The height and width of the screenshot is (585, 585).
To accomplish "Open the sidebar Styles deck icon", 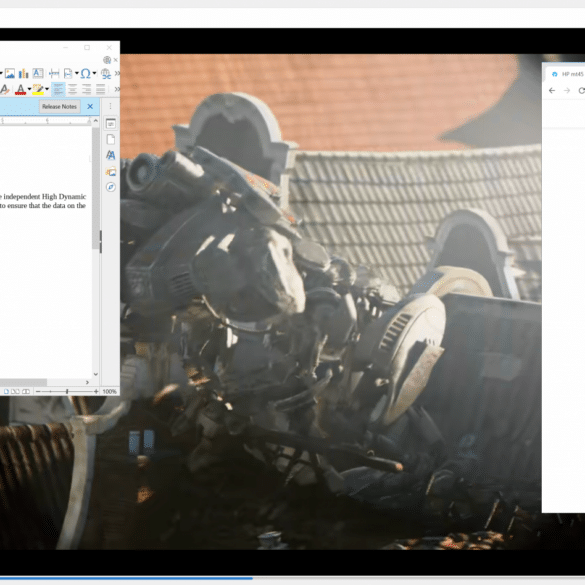I will pos(111,155).
